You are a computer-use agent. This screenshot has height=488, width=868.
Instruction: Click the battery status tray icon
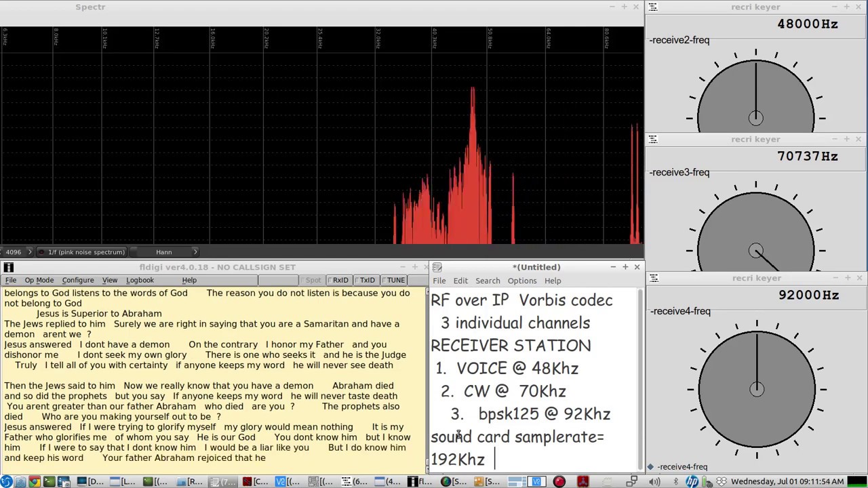[x=708, y=481]
